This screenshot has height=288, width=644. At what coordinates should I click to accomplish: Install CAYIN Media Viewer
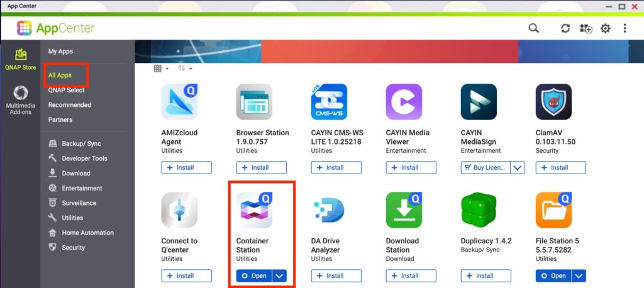click(411, 168)
